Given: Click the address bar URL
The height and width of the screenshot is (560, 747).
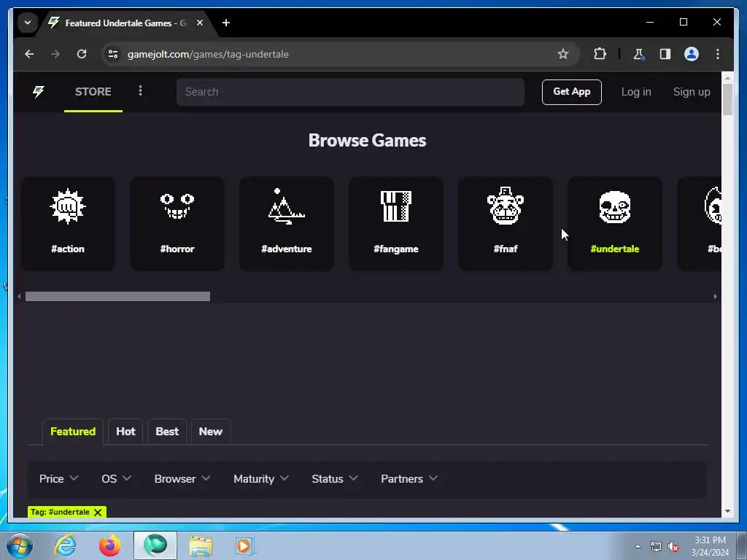Looking at the screenshot, I should 208,54.
